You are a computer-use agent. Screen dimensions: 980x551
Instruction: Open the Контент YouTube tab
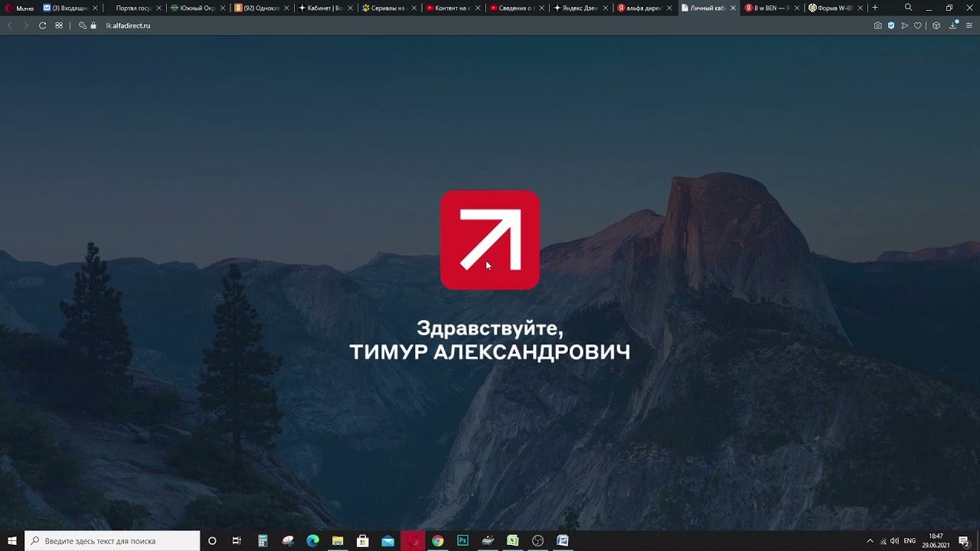(x=452, y=8)
